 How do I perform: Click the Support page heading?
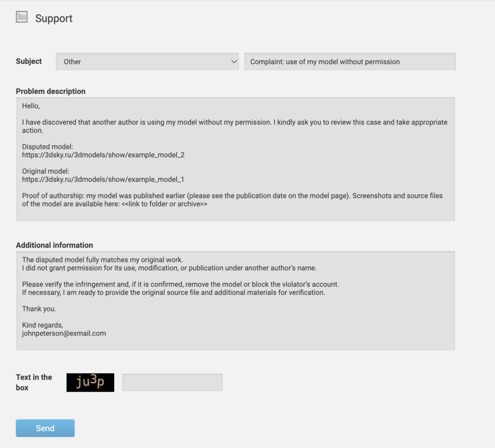(54, 18)
